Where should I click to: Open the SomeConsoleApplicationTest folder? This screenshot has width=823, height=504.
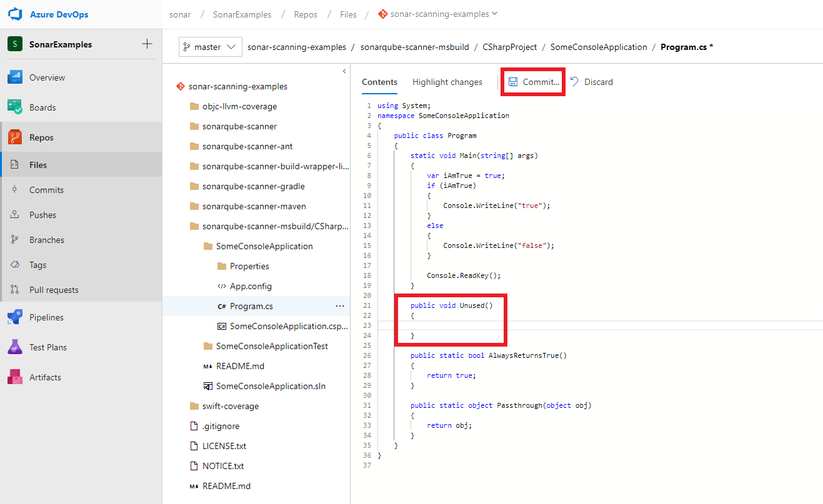tap(272, 346)
